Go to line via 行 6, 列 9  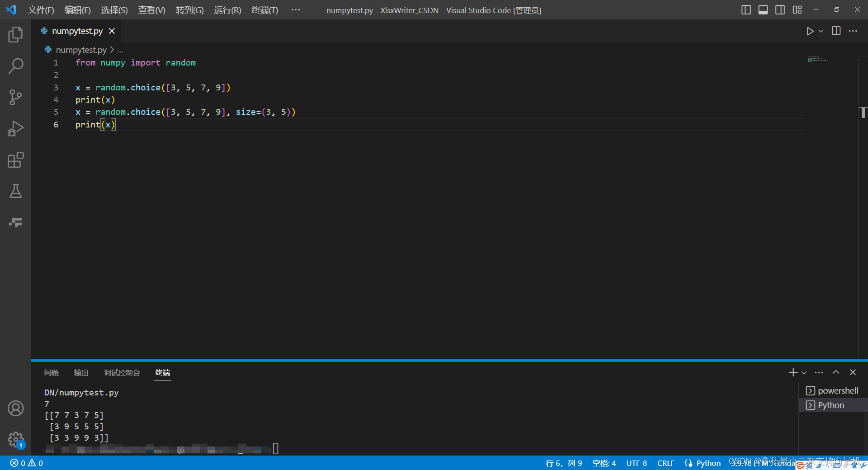(564, 463)
